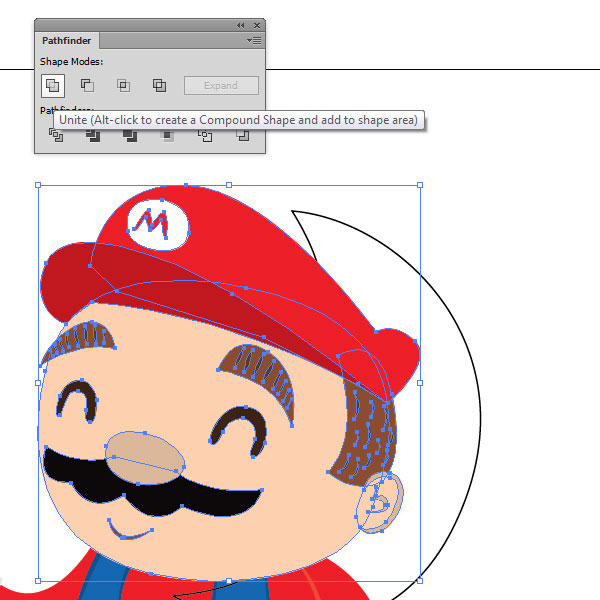
Task: Click the Outline pathfinder icon
Action: 205,136
